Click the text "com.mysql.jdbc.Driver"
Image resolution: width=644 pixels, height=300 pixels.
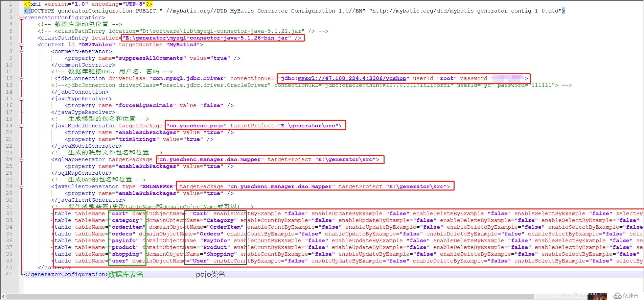pyautogui.click(x=188, y=78)
